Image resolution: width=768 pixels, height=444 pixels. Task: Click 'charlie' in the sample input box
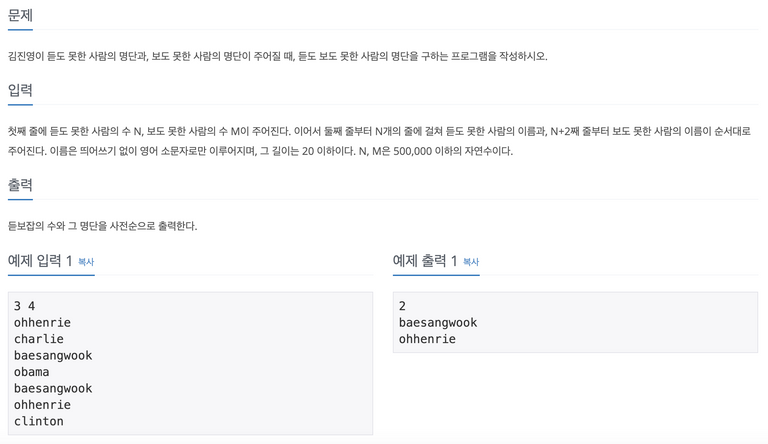pos(39,339)
